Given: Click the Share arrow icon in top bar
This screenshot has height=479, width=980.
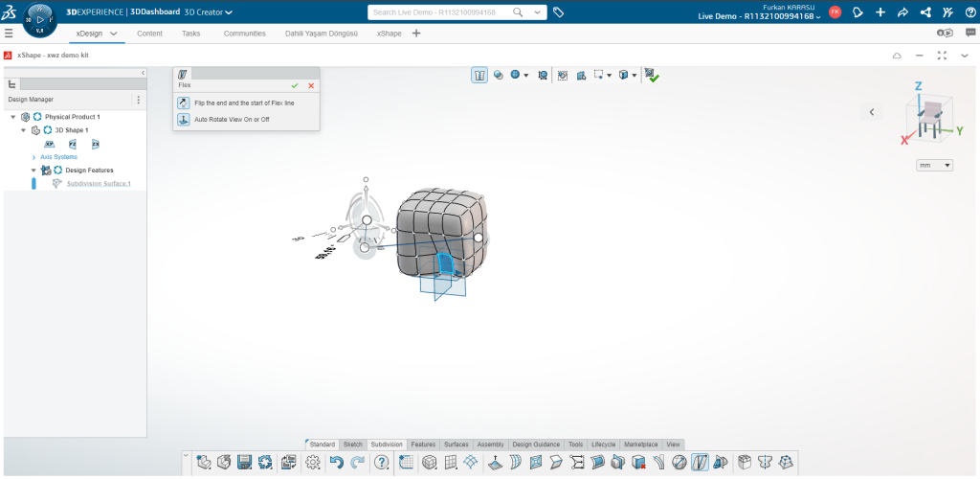Looking at the screenshot, I should pyautogui.click(x=902, y=12).
